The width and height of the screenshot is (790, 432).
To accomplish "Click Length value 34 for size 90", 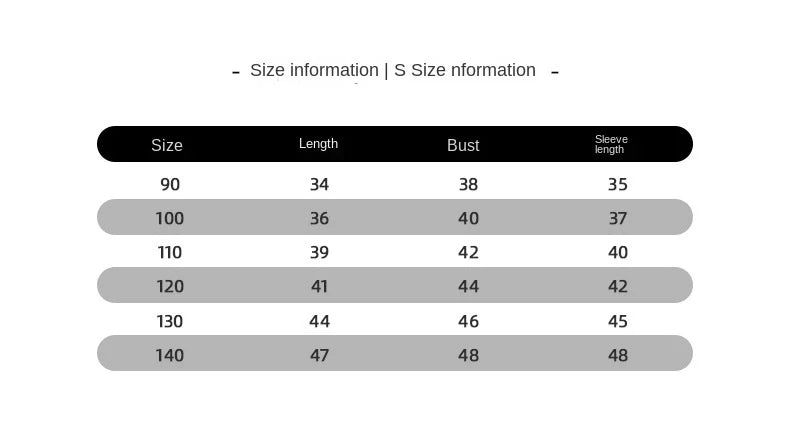I will point(319,184).
